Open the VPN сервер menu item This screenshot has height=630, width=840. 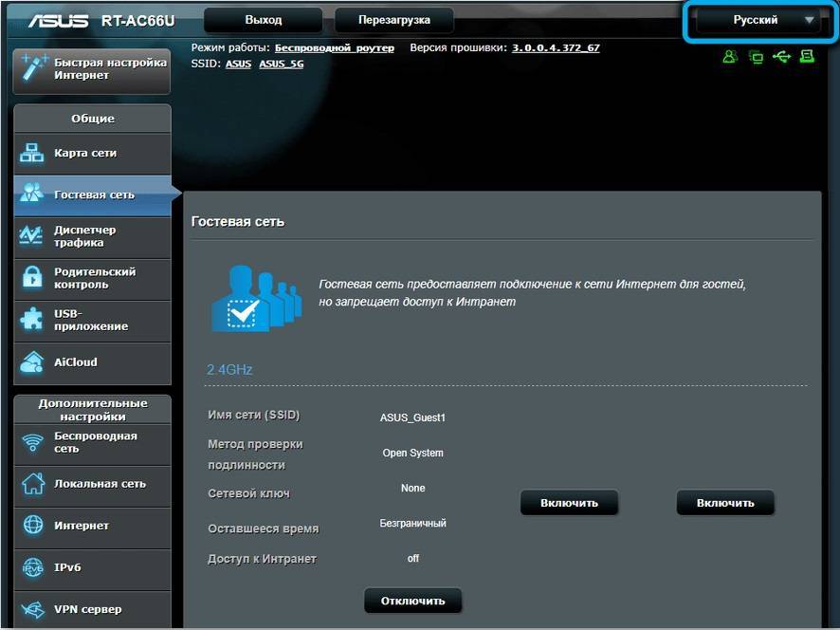tap(87, 609)
